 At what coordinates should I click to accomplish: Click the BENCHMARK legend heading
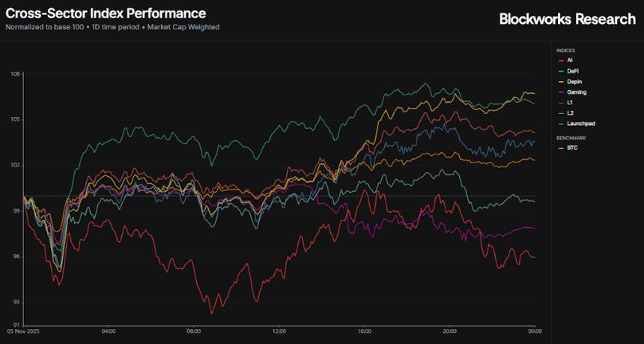coord(570,138)
